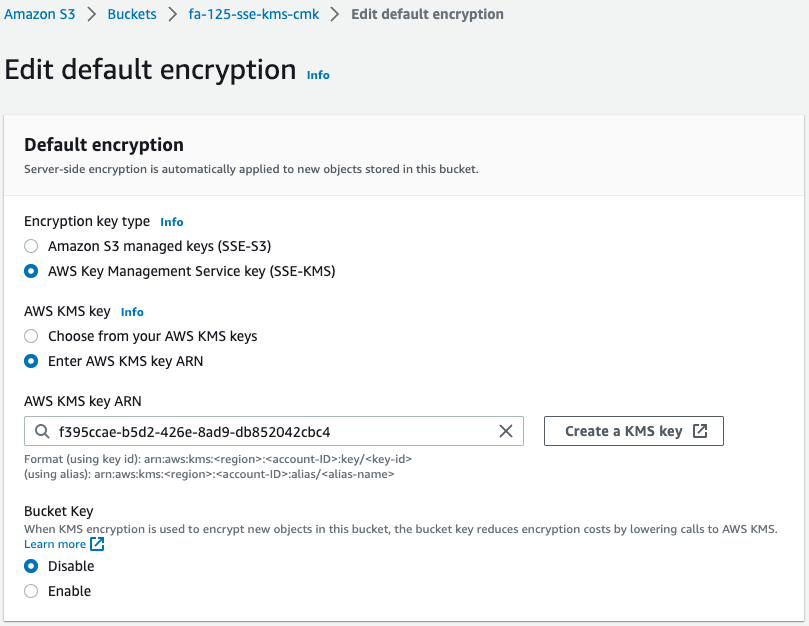Select AWS Key Management Service key (SSE-KMS)
Screen dimensions: 809x626
[x=31, y=270]
